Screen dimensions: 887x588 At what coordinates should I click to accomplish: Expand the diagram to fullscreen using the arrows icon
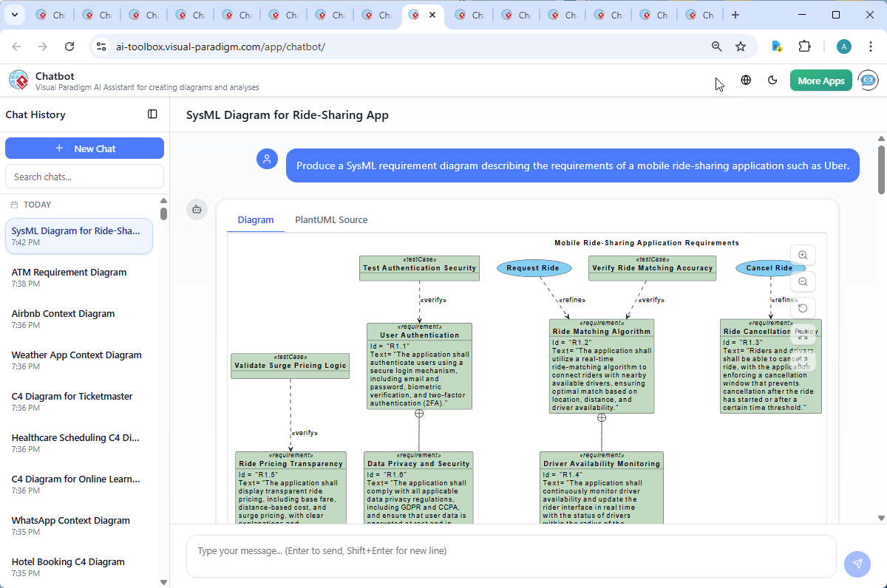802,334
